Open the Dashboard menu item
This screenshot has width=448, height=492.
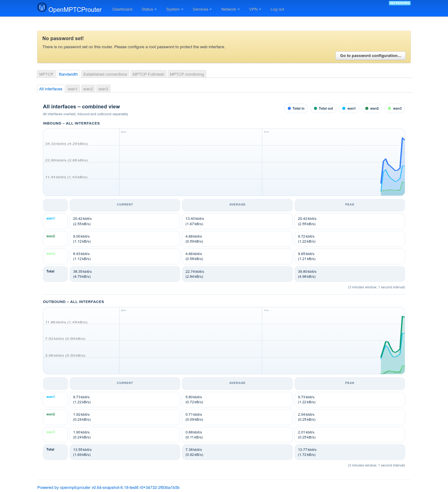click(x=122, y=9)
